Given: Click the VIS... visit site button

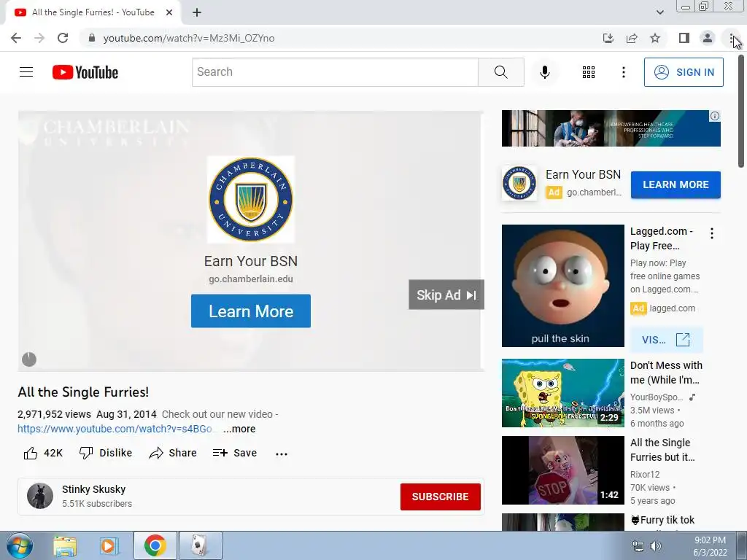Looking at the screenshot, I should click(666, 340).
